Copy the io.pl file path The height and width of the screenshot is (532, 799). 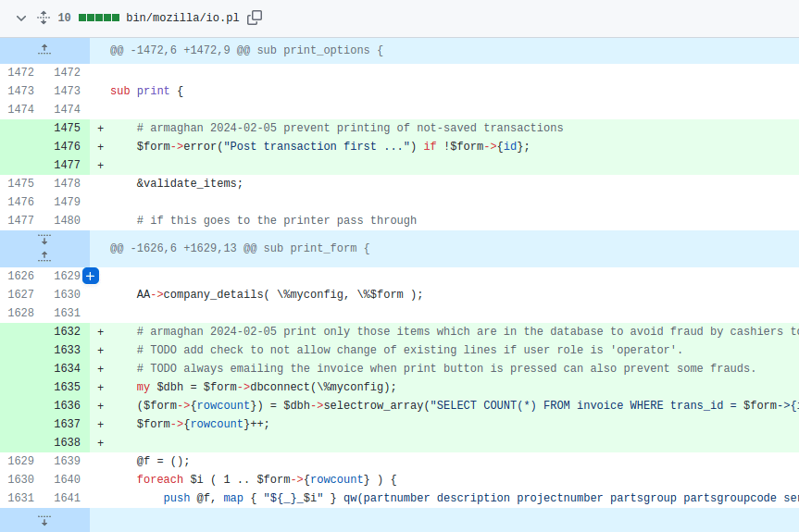(x=255, y=18)
